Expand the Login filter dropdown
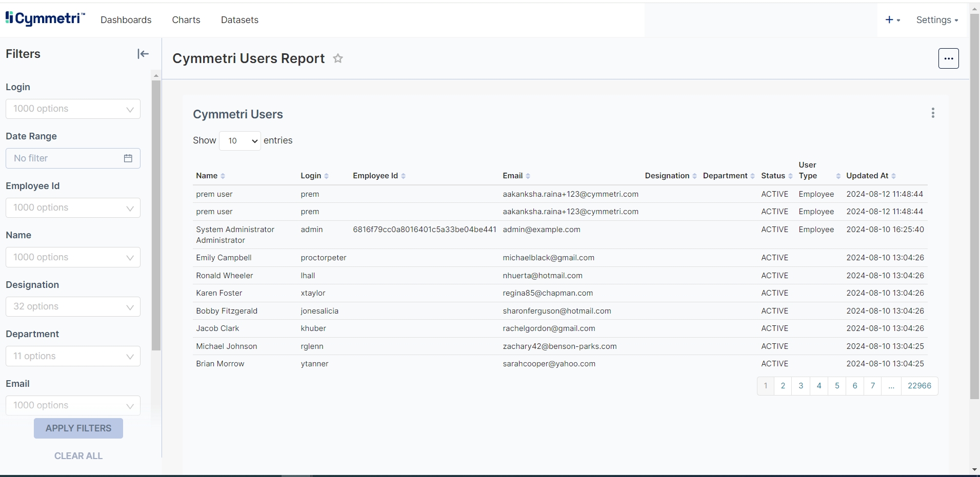 73,109
